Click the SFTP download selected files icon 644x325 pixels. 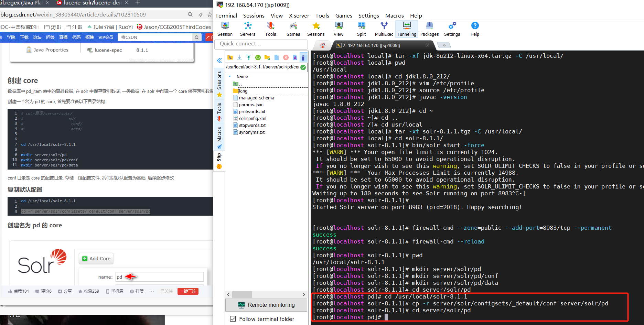coord(239,57)
